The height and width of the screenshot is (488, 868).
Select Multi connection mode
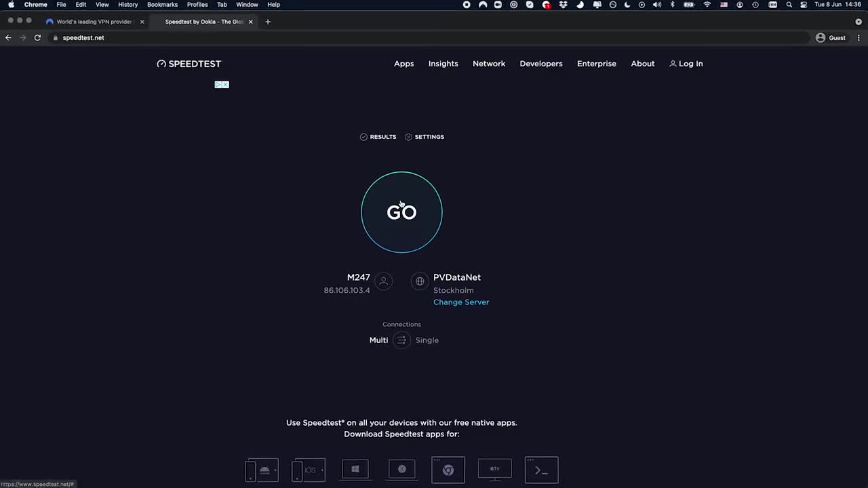pyautogui.click(x=378, y=340)
